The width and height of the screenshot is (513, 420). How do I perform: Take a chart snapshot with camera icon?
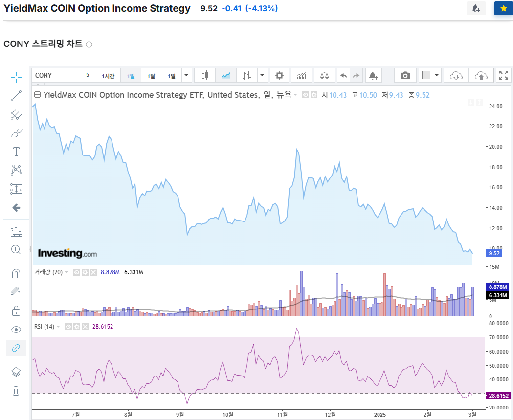tap(405, 76)
